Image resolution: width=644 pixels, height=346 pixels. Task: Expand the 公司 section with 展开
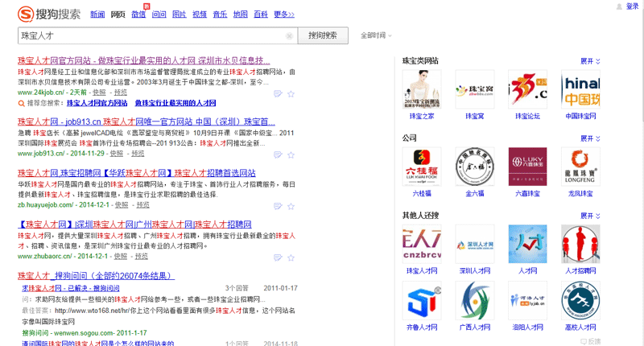(x=590, y=138)
